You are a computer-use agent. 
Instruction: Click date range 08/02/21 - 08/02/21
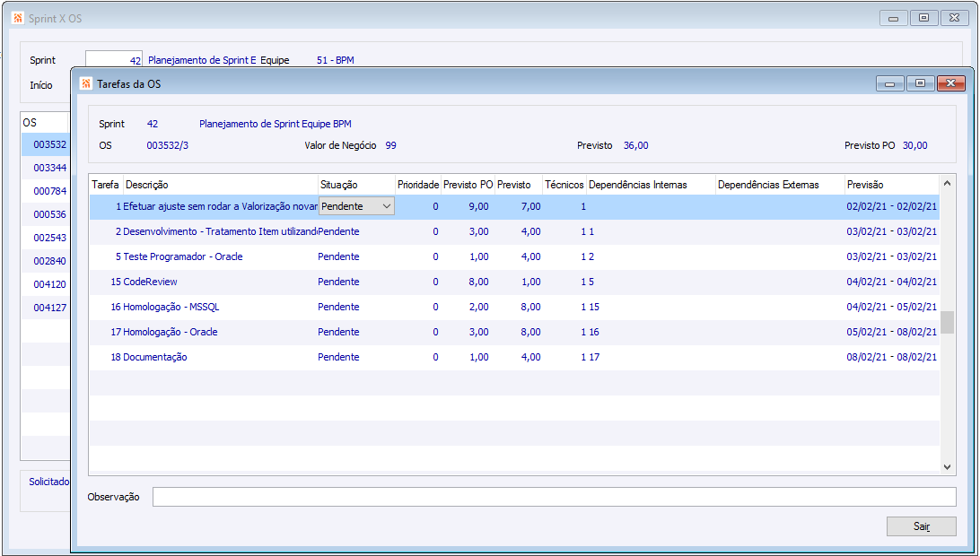892,357
